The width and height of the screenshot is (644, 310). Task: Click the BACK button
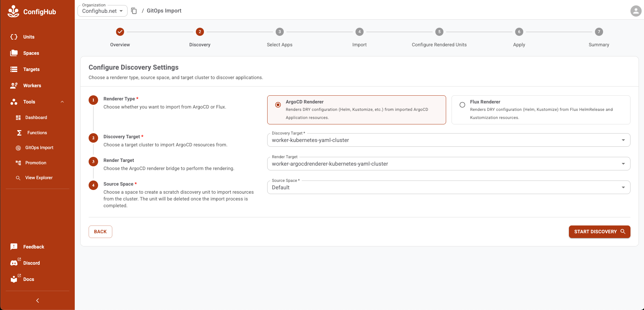[x=100, y=232]
